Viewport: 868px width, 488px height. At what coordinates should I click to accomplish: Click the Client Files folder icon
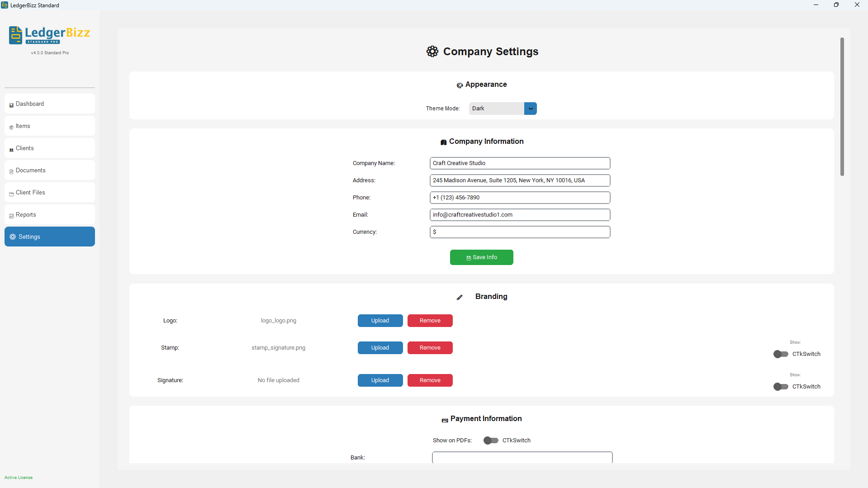(11, 194)
